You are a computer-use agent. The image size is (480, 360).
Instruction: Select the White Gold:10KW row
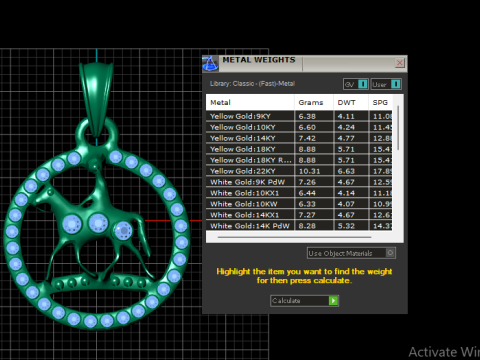click(x=299, y=204)
